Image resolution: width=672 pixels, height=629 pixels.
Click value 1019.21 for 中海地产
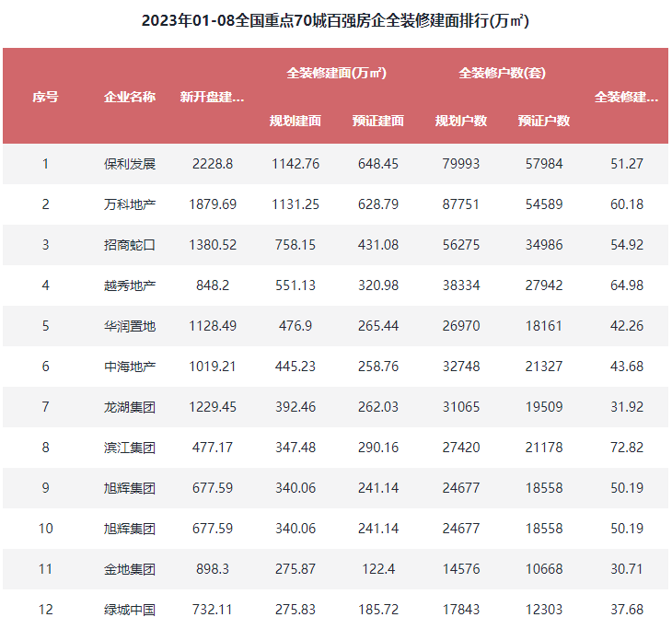point(213,367)
